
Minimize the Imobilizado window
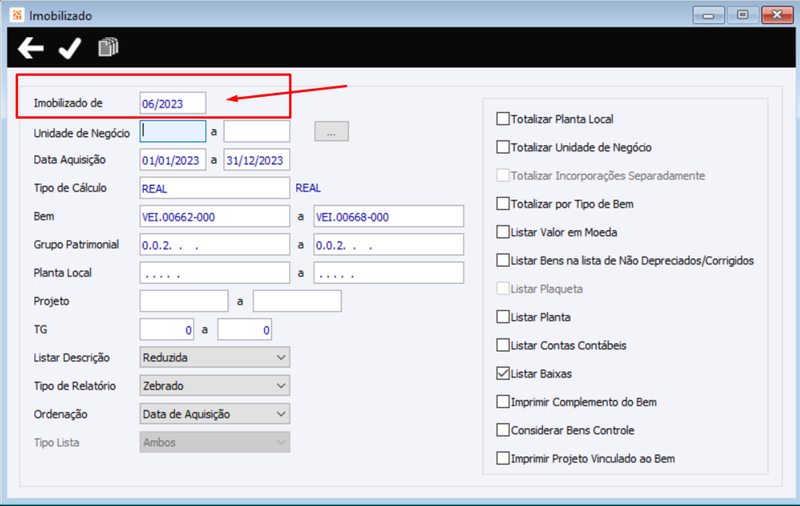(708, 15)
